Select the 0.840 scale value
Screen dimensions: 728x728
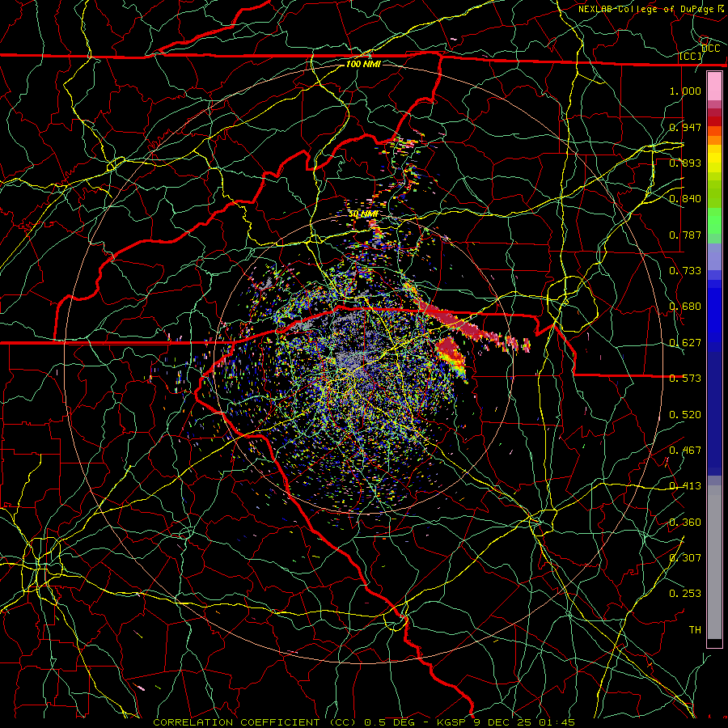[x=685, y=199]
